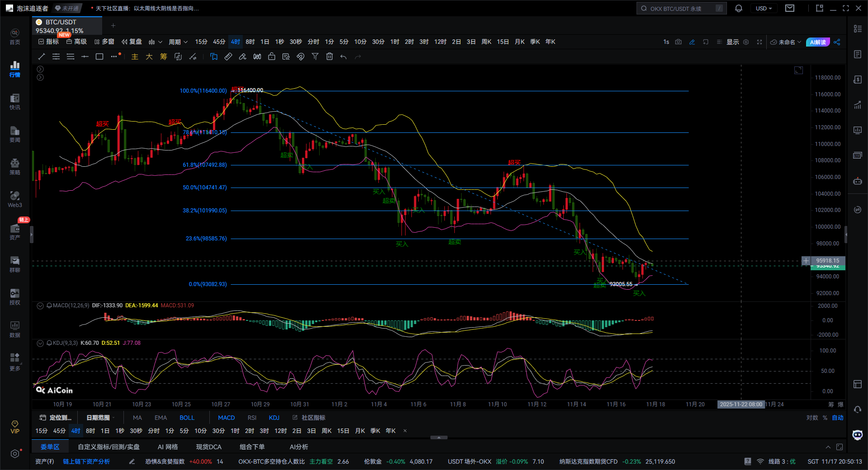Click the AI解读 button
Image resolution: width=868 pixels, height=470 pixels.
817,42
